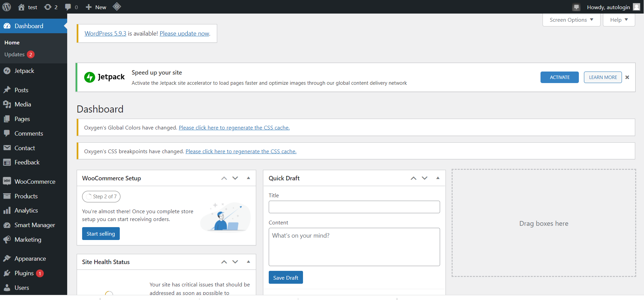The width and height of the screenshot is (644, 300).
Task: Click into the Quick Draft Title field
Action: click(354, 207)
